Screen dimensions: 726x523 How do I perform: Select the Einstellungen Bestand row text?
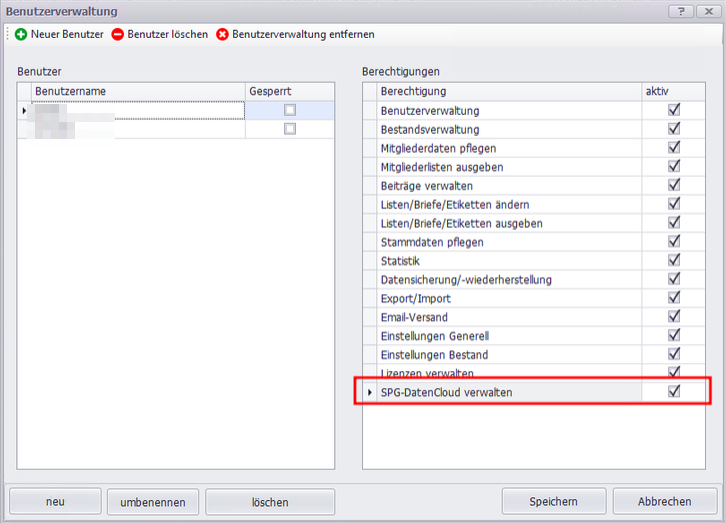434,355
